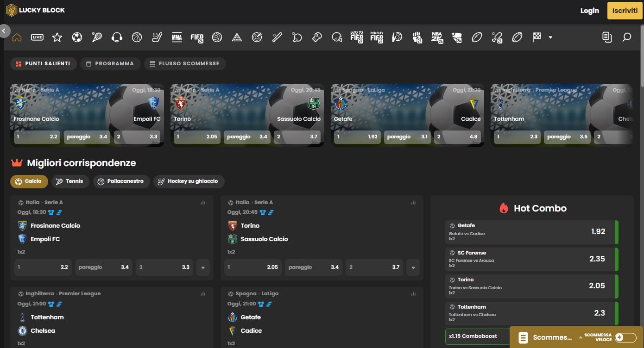Select the American football helmet icon
Screen dimensions: 644x348
tap(337, 37)
